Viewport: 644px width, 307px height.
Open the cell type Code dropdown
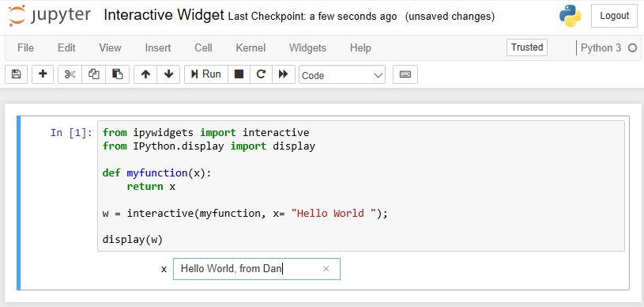coord(342,75)
